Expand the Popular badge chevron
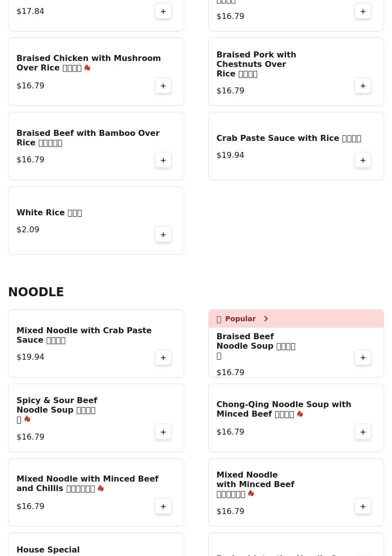This screenshot has height=556, width=392. [x=266, y=319]
